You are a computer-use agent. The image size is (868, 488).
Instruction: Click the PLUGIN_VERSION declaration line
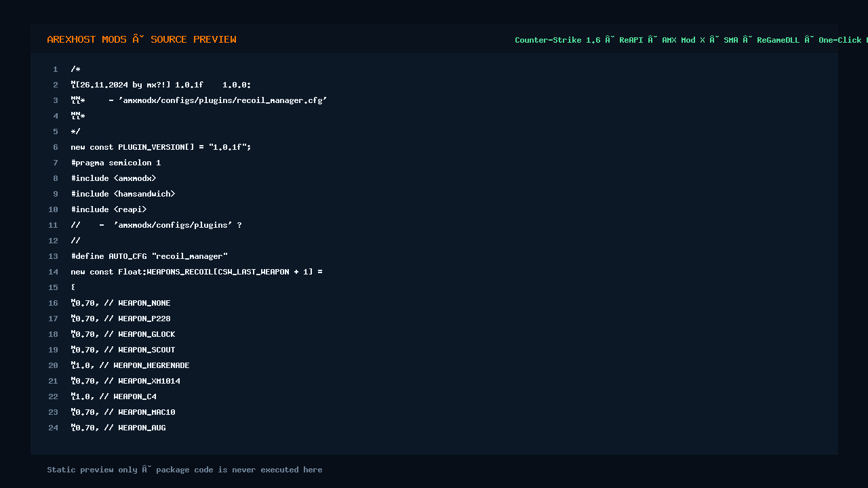point(161,147)
